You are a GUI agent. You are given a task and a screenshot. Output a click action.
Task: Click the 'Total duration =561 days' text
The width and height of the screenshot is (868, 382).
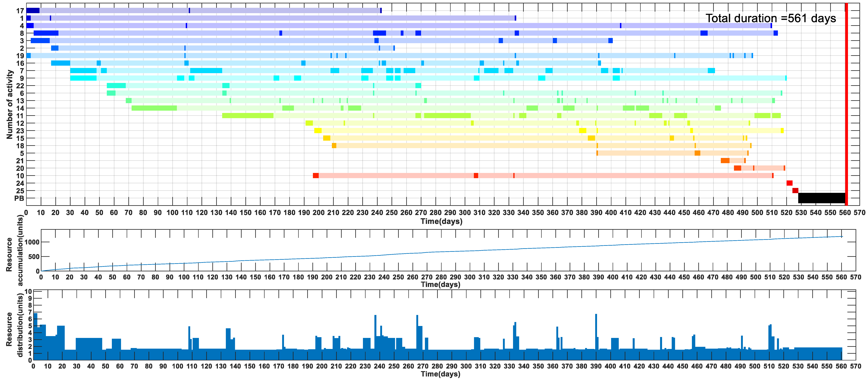pyautogui.click(x=771, y=18)
